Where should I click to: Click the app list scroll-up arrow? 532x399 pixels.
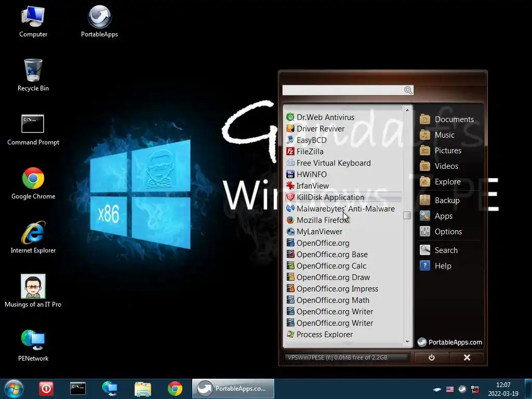coord(407,110)
